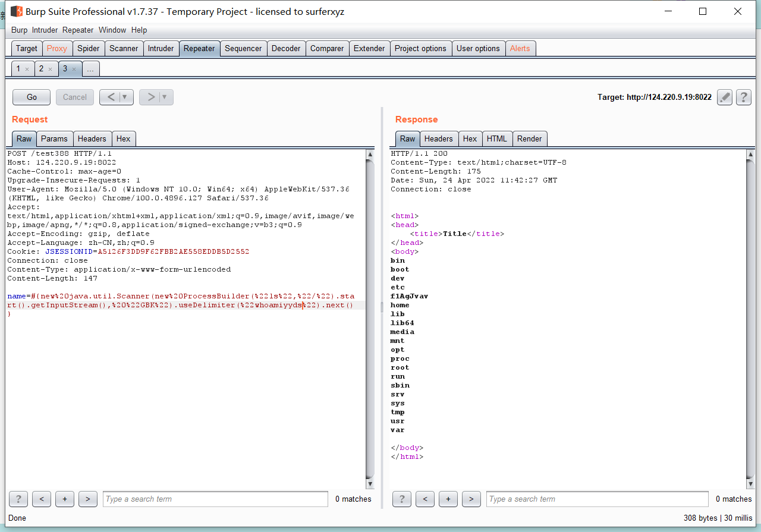Go to previous match in request search
This screenshot has width=761, height=532.
[42, 499]
